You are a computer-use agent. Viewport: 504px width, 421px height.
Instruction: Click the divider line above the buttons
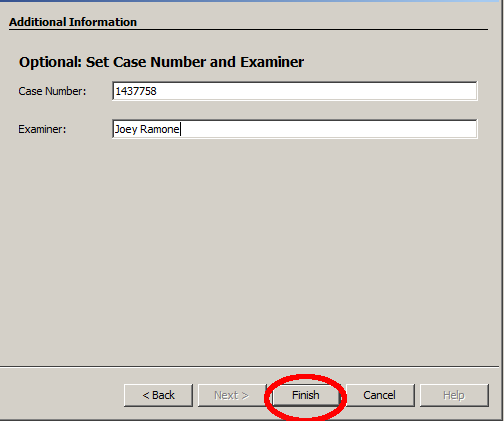pyautogui.click(x=249, y=367)
